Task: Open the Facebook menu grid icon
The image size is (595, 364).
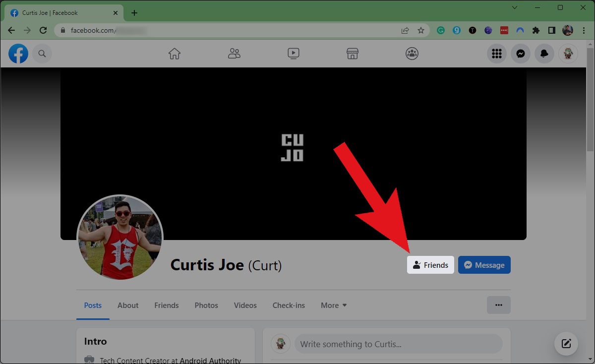Action: click(x=496, y=54)
